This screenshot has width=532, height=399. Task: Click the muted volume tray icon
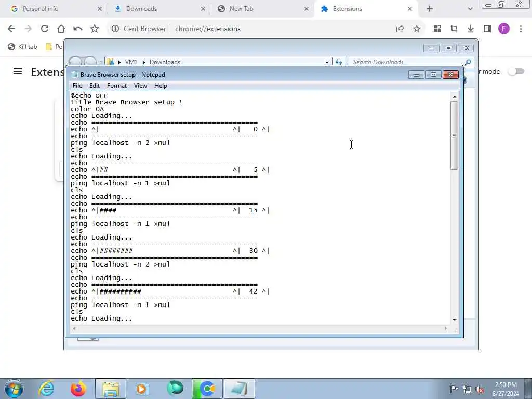click(480, 389)
